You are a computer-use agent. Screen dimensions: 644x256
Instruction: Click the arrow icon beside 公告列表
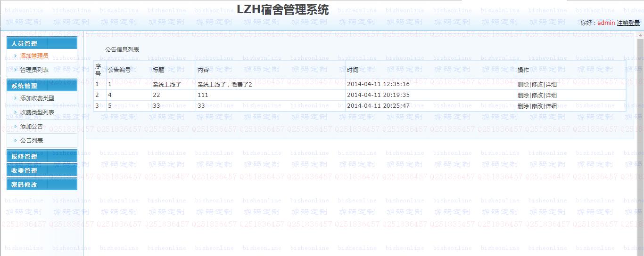(16, 141)
